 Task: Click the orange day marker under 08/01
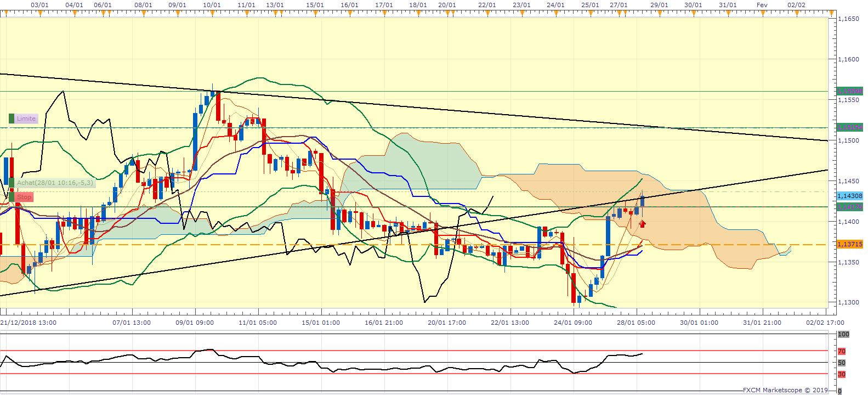click(x=143, y=13)
